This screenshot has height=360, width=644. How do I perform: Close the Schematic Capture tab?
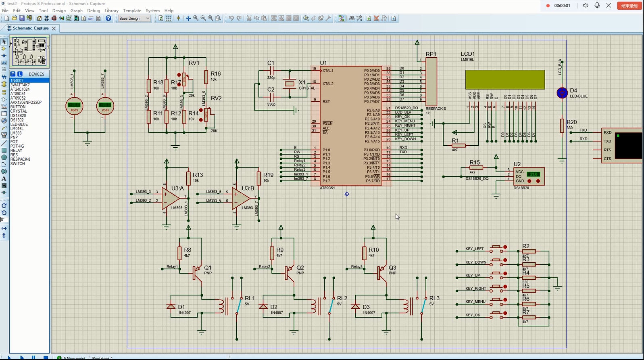(x=54, y=28)
